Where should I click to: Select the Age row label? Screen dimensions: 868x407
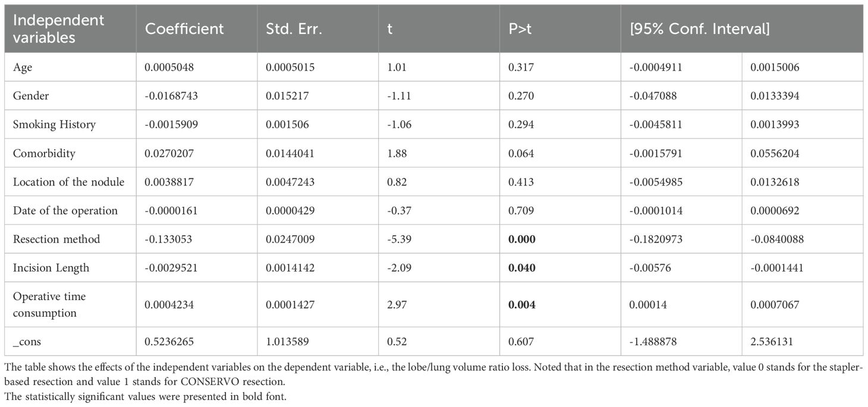click(23, 68)
